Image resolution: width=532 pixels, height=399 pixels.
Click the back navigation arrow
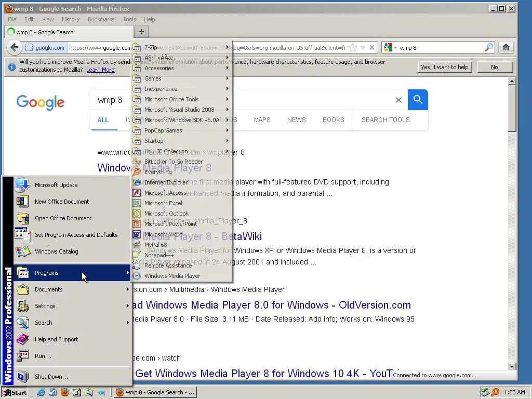click(14, 47)
